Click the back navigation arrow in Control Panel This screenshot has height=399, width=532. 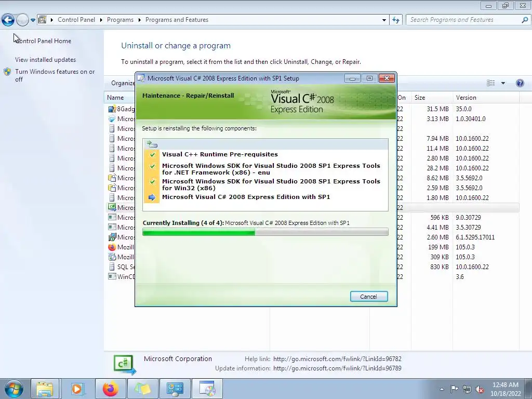pyautogui.click(x=8, y=20)
